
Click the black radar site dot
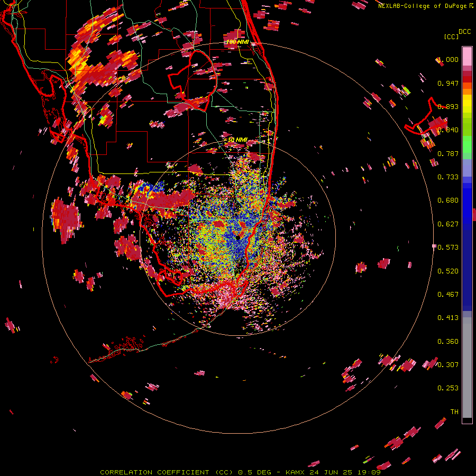click(238, 237)
